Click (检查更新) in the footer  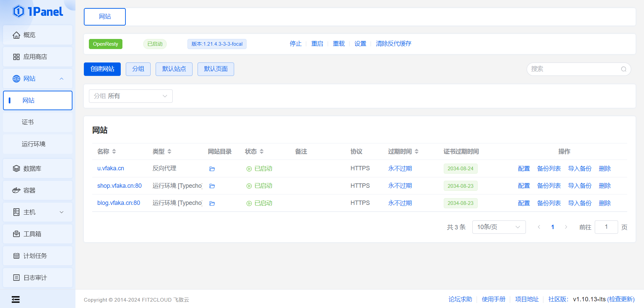621,299
